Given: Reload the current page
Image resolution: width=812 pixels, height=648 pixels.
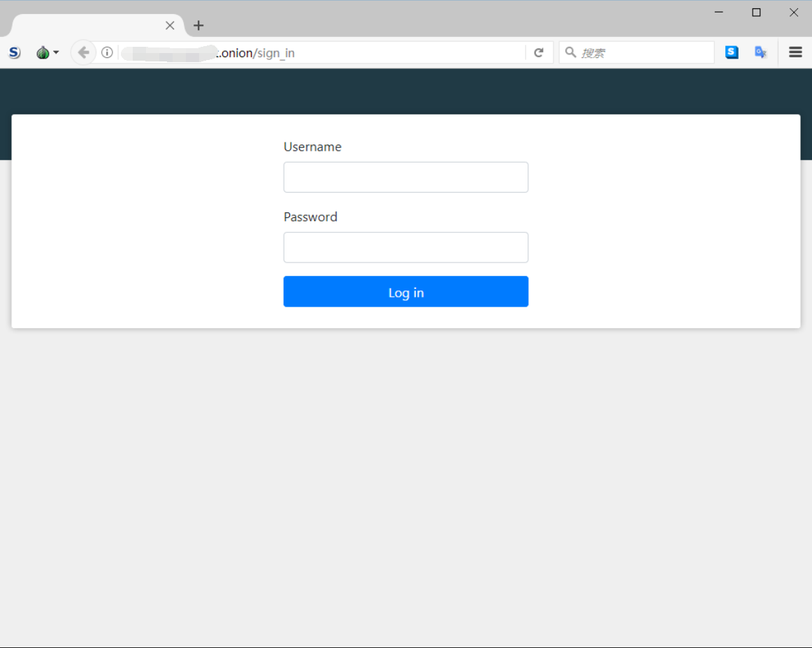Looking at the screenshot, I should [539, 52].
